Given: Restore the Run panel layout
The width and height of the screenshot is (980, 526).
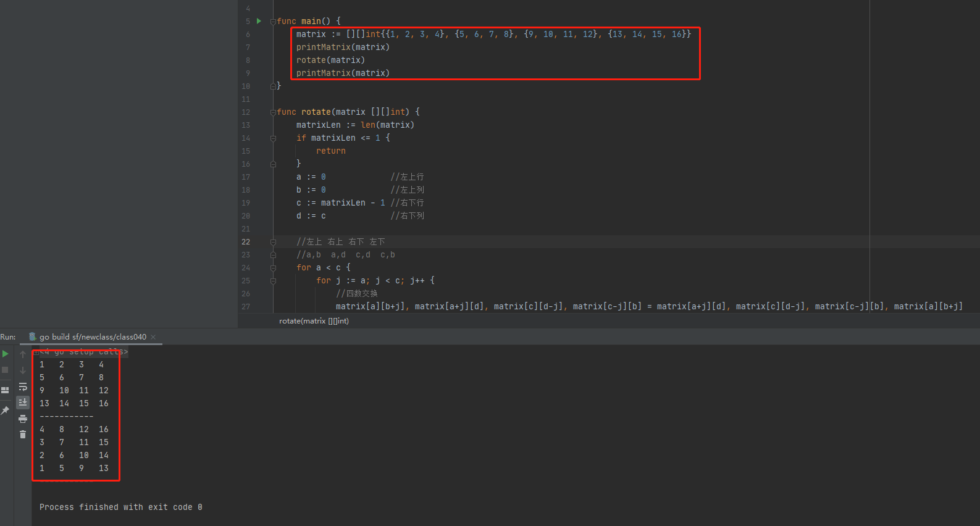Looking at the screenshot, I should tap(5, 390).
